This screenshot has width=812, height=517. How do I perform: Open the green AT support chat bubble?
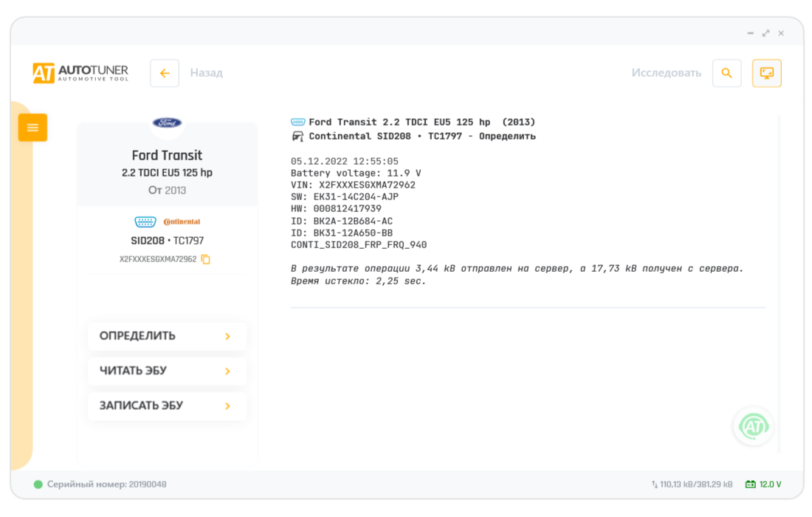point(753,426)
